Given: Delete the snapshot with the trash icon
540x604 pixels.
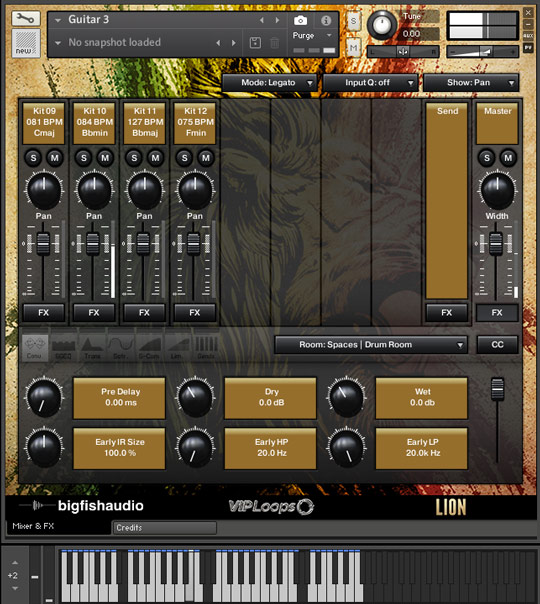Looking at the screenshot, I should pos(275,42).
